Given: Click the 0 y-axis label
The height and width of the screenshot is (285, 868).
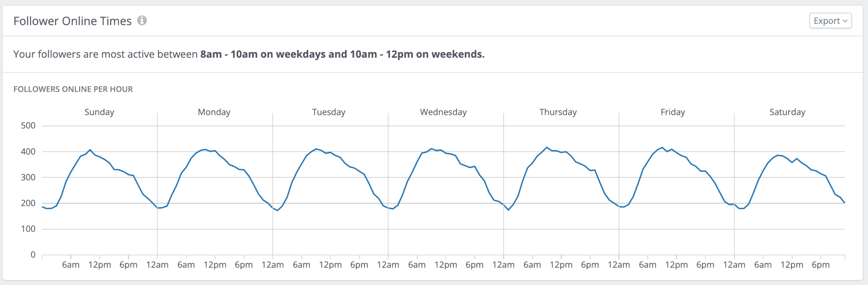Looking at the screenshot, I should pos(33,254).
